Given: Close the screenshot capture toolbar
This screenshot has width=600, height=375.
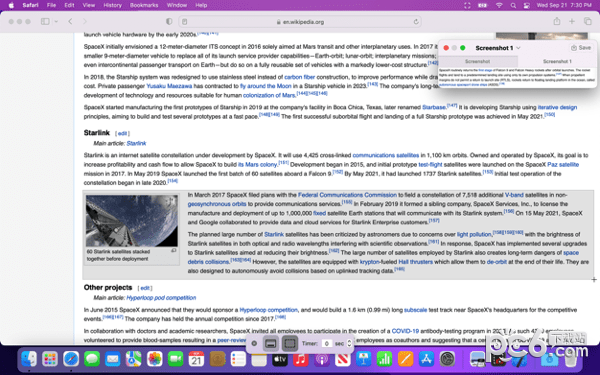Looking at the screenshot, I should click(254, 344).
